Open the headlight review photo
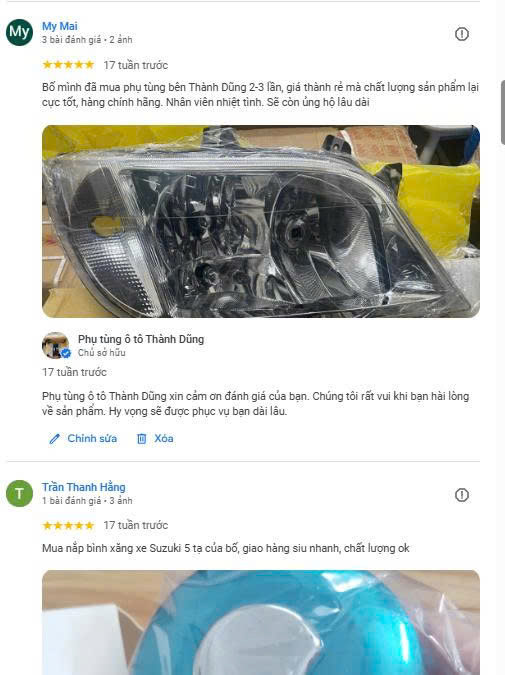This screenshot has height=675, width=505. point(261,221)
